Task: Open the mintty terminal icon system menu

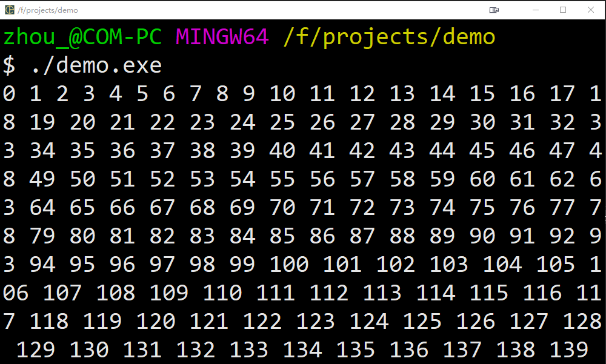Action: (10, 10)
